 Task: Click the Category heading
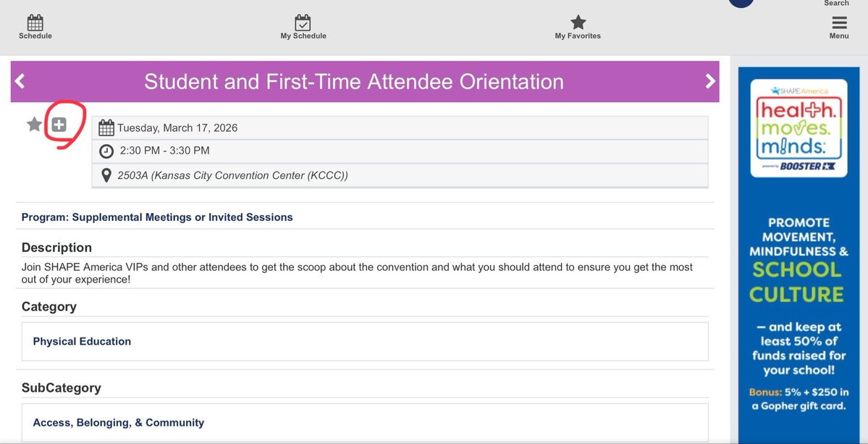click(x=49, y=306)
